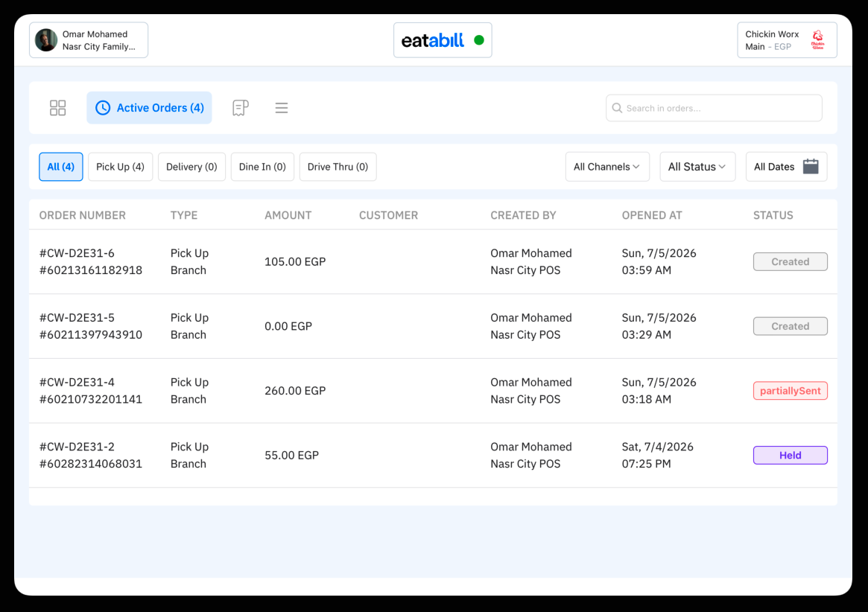Viewport: 868px width, 612px height.
Task: Click the 03:29 AM opened time
Action: pyautogui.click(x=647, y=335)
